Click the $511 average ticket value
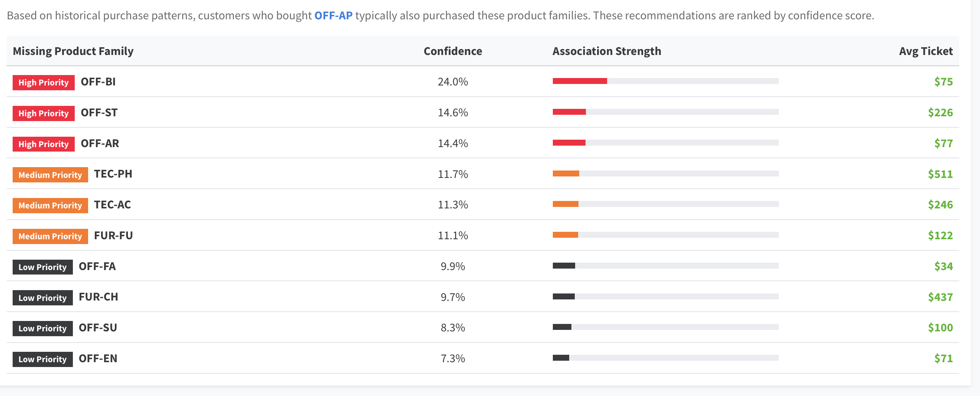Screen dimensions: 980x396 click(x=940, y=174)
